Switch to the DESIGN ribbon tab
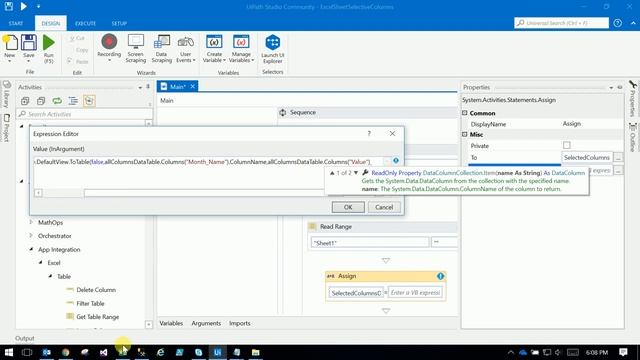640x360 pixels. point(51,23)
